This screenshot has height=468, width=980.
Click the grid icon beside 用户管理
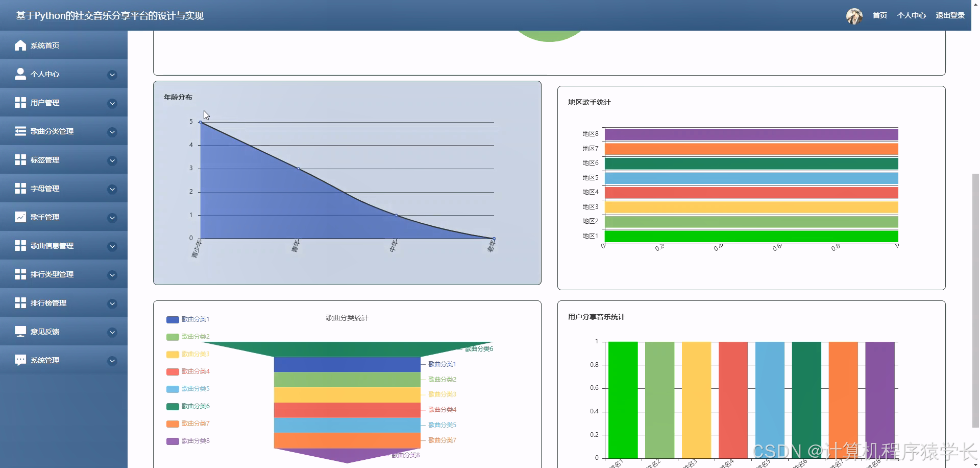tap(20, 103)
